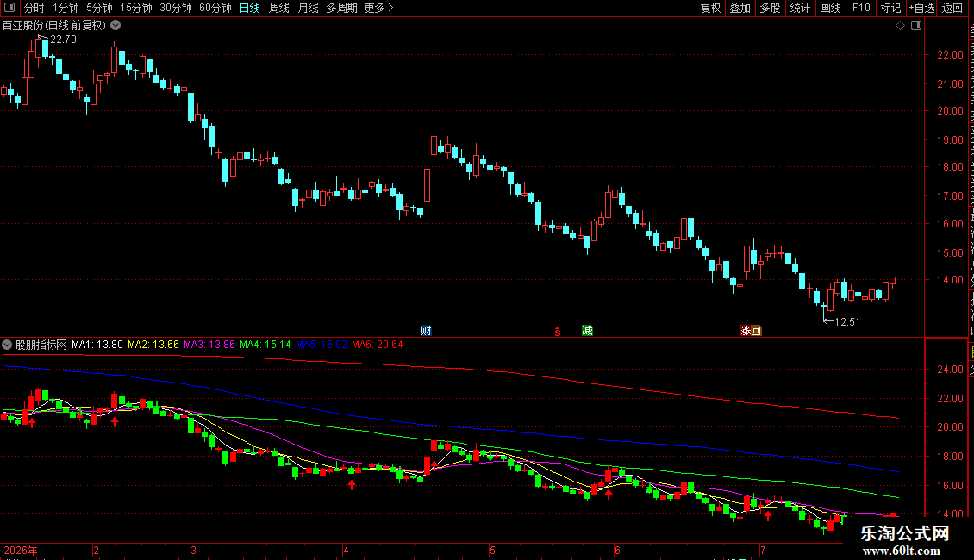The image size is (974, 560).
Task: Switch to 分时 intraday view
Action: tap(34, 8)
